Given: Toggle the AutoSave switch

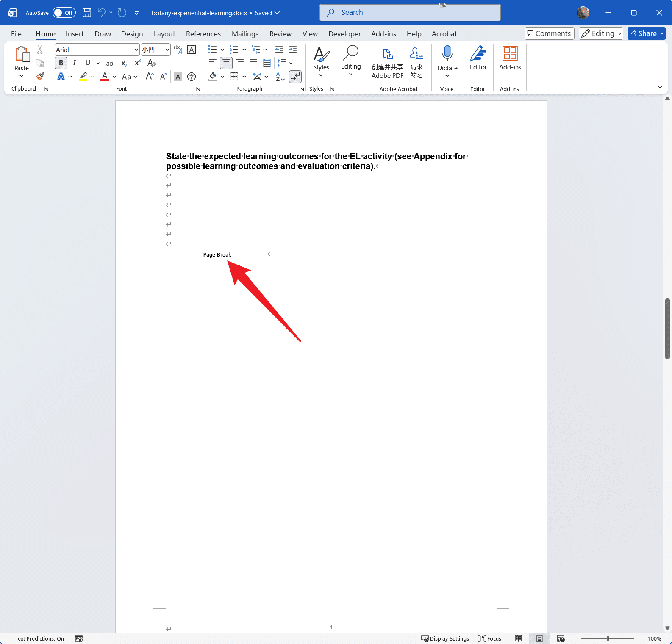Looking at the screenshot, I should [64, 13].
